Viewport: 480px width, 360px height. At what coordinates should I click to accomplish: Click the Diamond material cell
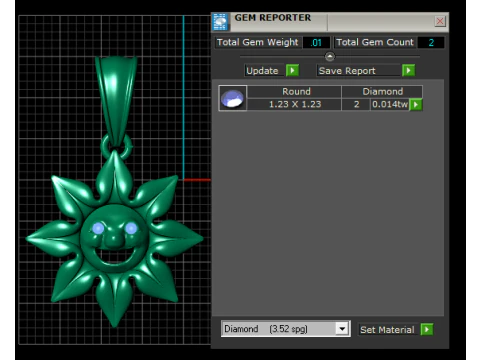coord(382,92)
